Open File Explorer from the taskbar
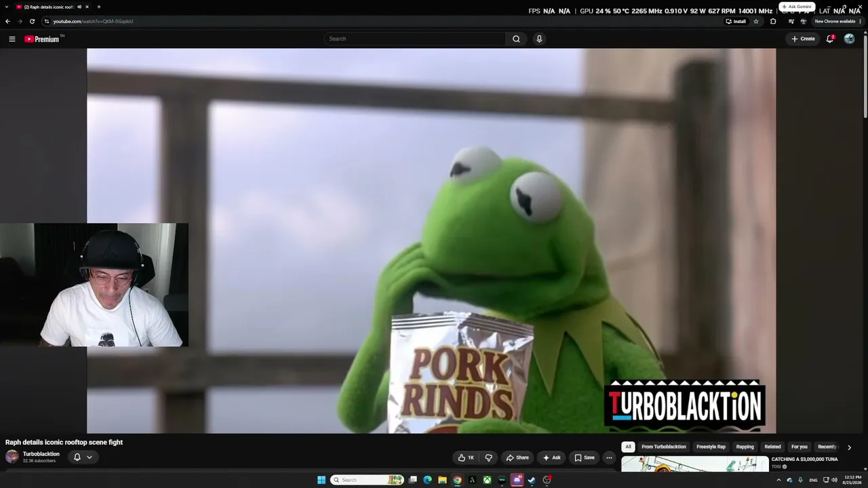The height and width of the screenshot is (488, 868). pos(442,480)
